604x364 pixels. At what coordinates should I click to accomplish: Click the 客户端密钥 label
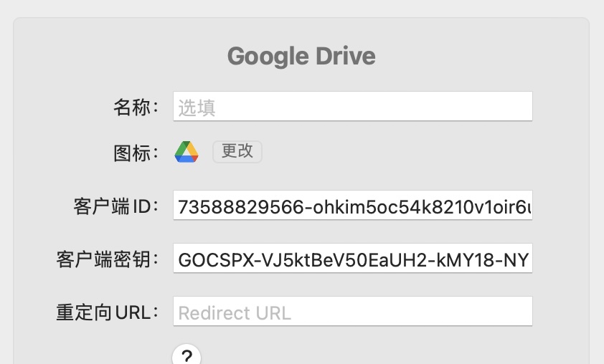point(107,259)
